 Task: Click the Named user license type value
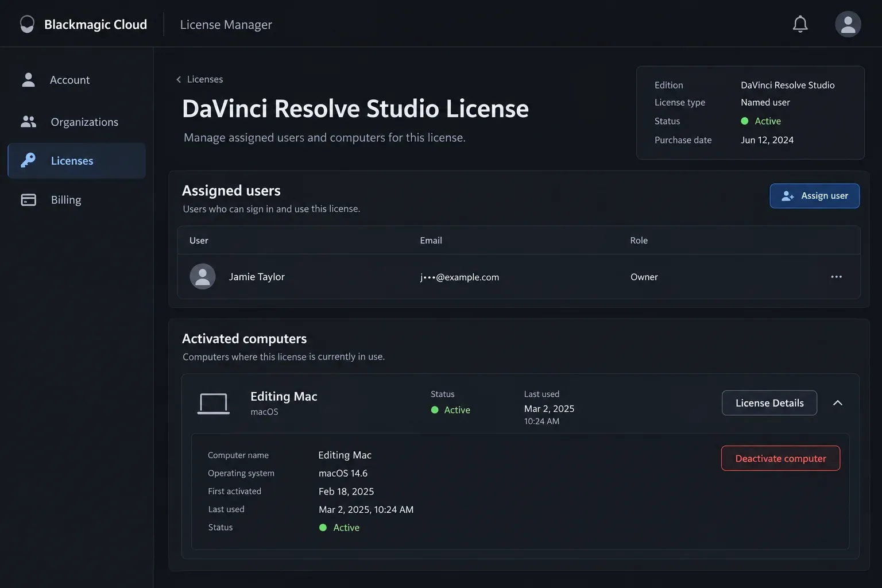tap(765, 102)
